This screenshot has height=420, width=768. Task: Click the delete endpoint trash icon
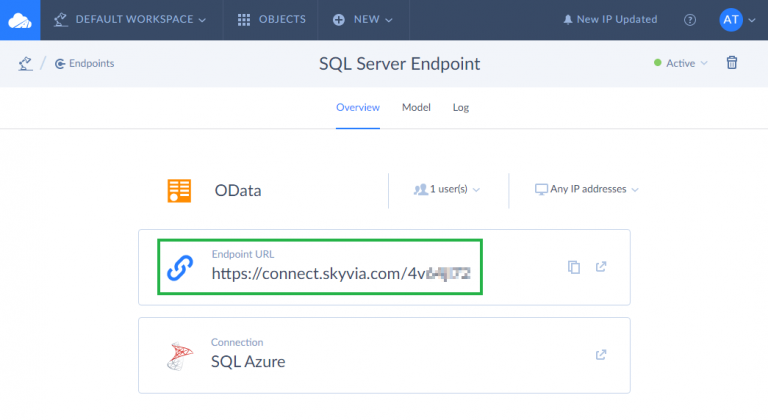coord(732,63)
